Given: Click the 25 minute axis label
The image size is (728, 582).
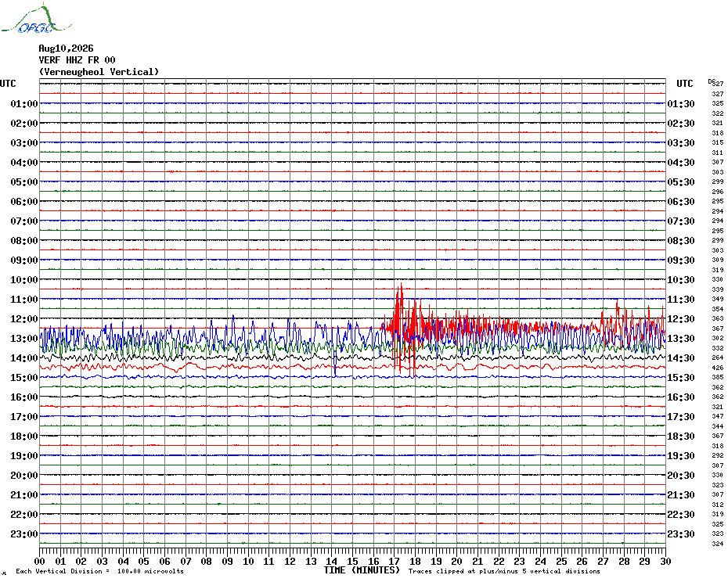Looking at the screenshot, I should (562, 561).
